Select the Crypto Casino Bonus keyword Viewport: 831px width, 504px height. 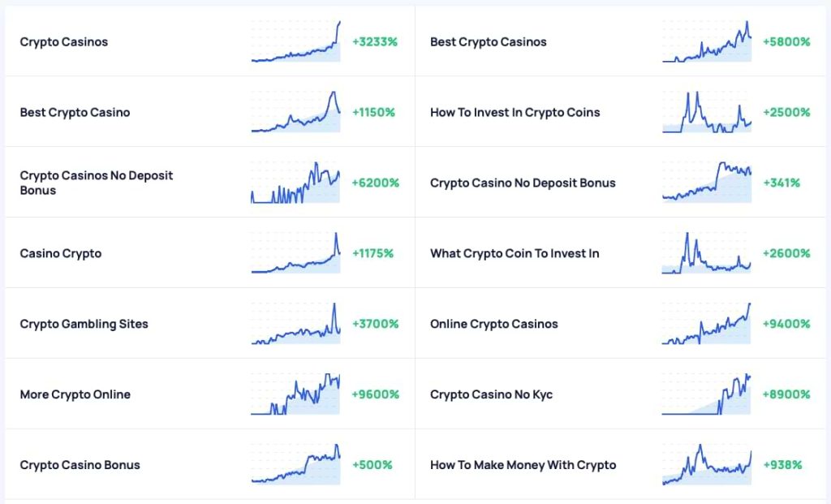pyautogui.click(x=80, y=465)
